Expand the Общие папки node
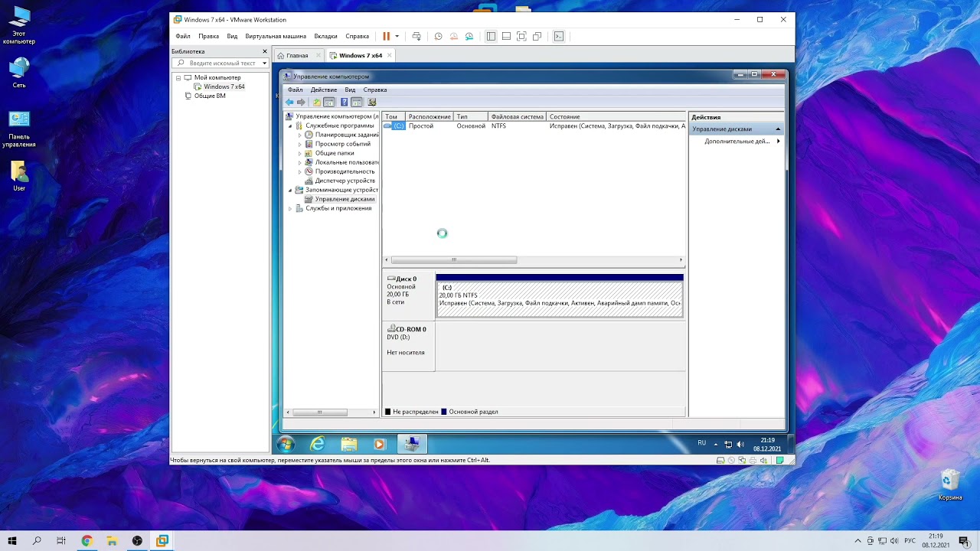Viewport: 980px width, 551px height. 300,153
